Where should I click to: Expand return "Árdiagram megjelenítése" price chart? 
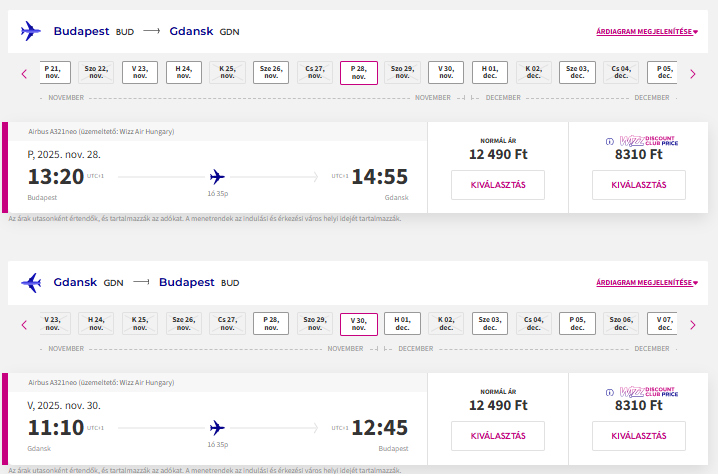coord(646,283)
